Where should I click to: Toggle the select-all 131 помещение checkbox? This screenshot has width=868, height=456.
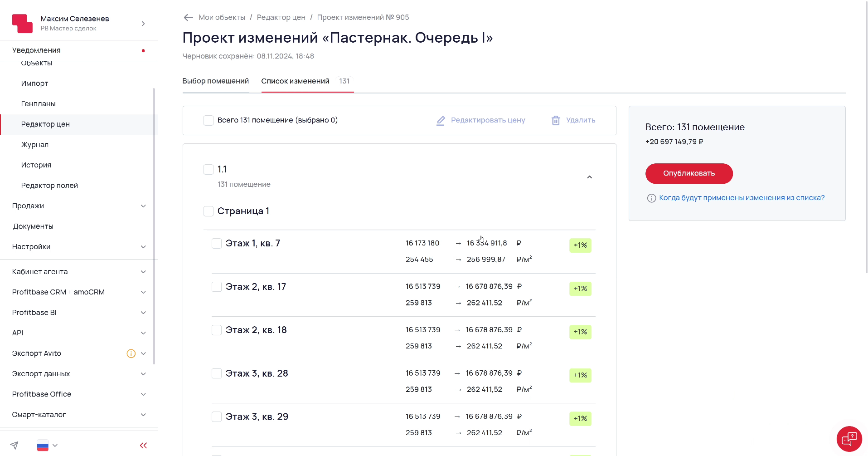209,120
